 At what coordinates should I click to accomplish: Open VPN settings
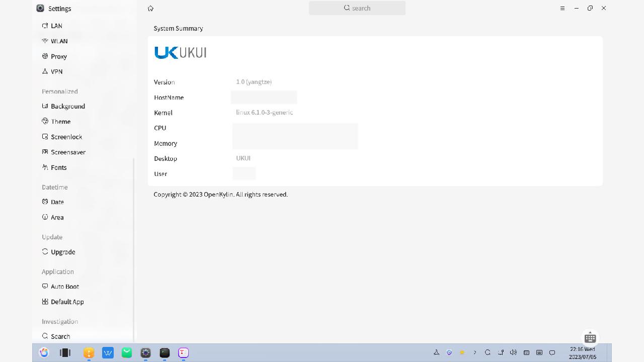pyautogui.click(x=56, y=71)
